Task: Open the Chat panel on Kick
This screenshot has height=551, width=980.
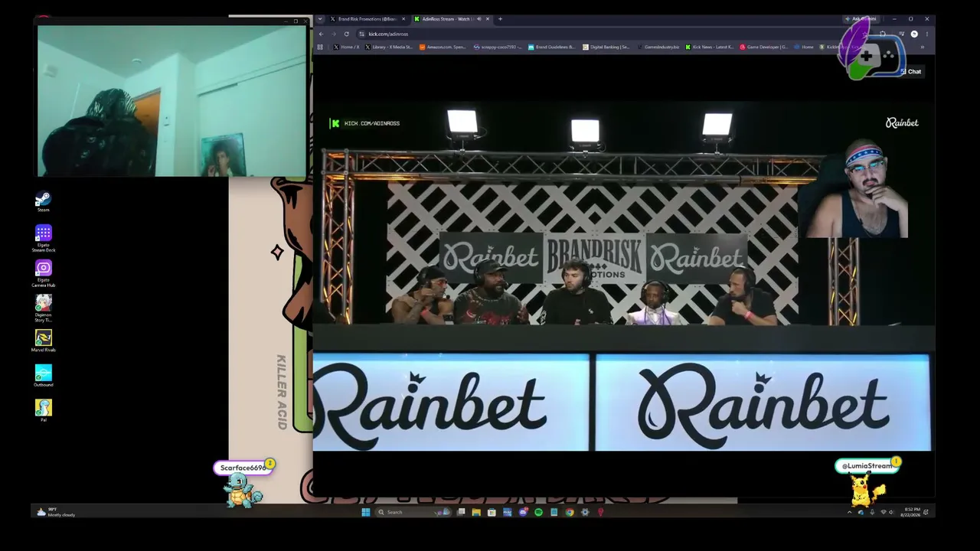Action: coord(911,72)
